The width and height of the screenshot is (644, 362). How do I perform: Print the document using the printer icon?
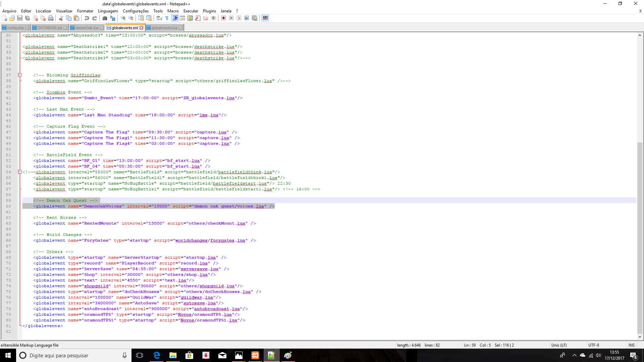point(51,18)
